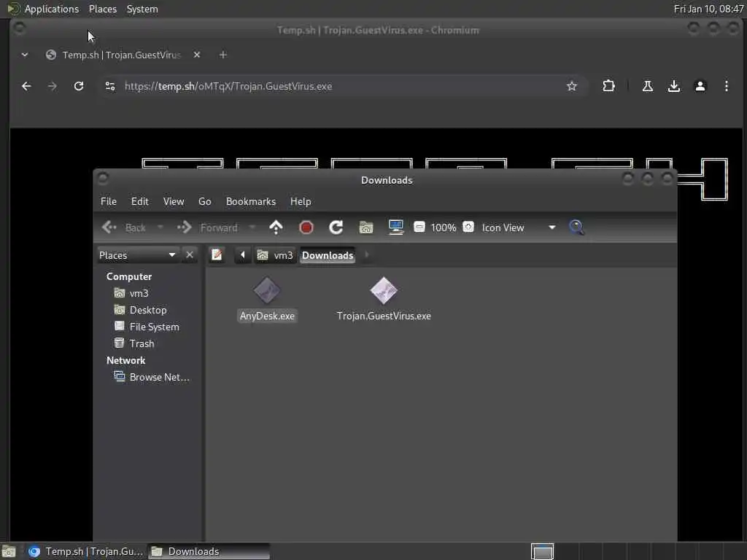This screenshot has height=560, width=747.
Task: Open Chromium downloads icon
Action: pyautogui.click(x=673, y=86)
